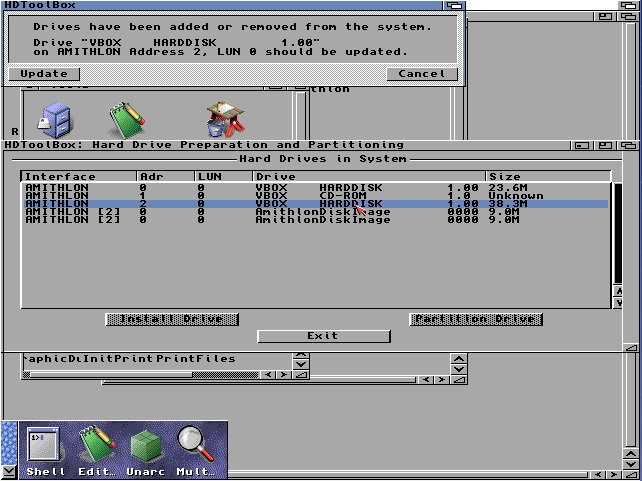Select the highlighted VBOX HARDDISK 38.3M row
The width and height of the screenshot is (642, 481).
point(316,203)
